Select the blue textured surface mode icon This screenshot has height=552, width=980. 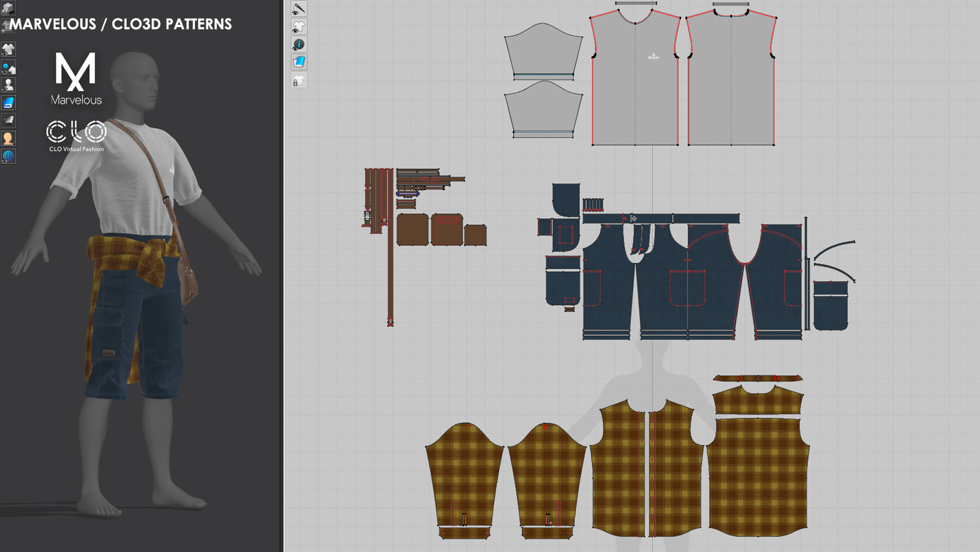(x=8, y=102)
